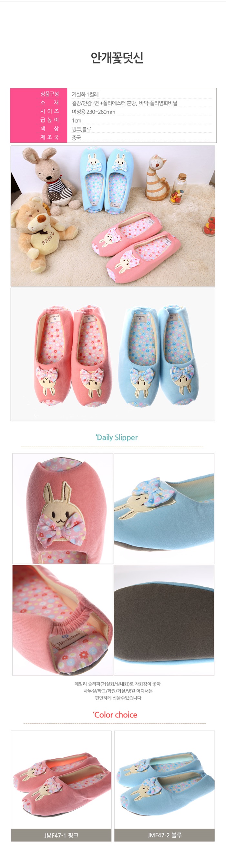Screen dimensions: 226x868
Task: Choose the JMF47-1 핑크 color option
Action: tap(61, 835)
